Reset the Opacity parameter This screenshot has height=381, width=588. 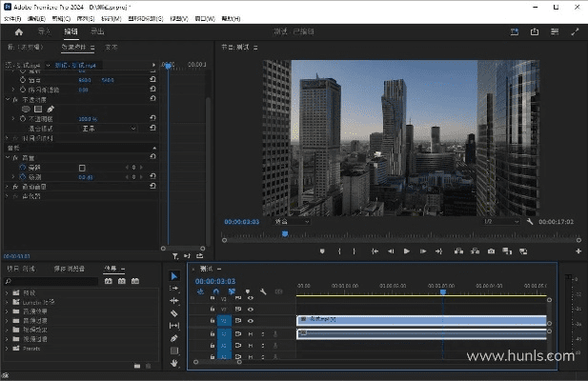pyautogui.click(x=152, y=118)
